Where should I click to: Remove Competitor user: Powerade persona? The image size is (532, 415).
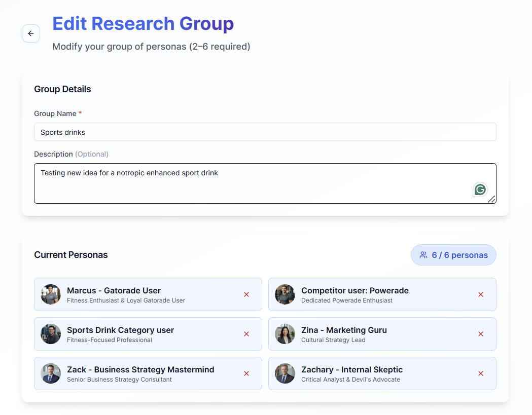pyautogui.click(x=481, y=294)
